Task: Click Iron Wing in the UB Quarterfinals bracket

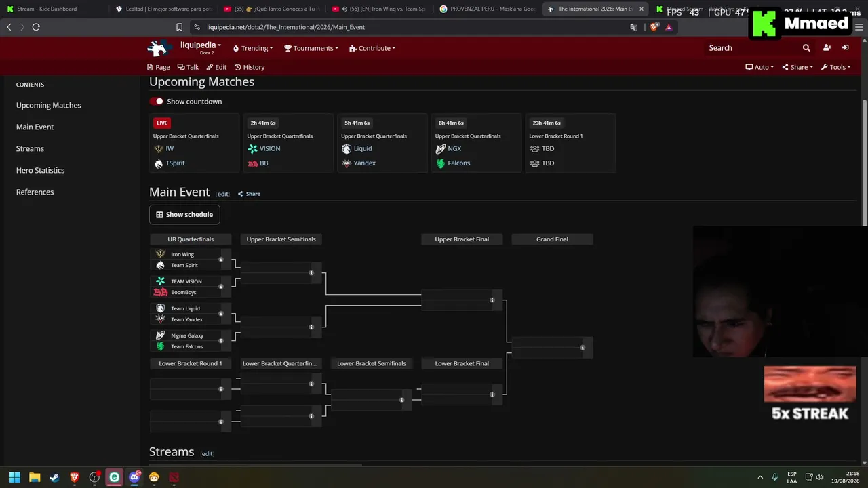Action: pyautogui.click(x=182, y=254)
